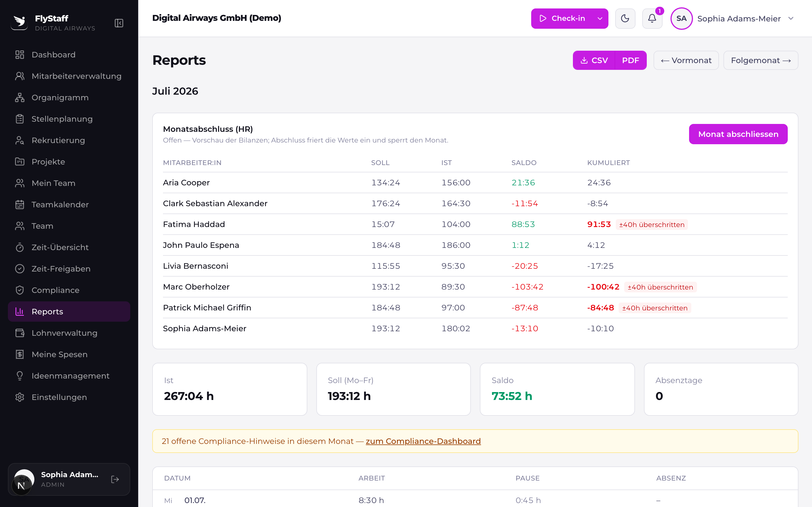Open the Einstellungen gear icon
Screen dimensions: 812x507
click(x=20, y=397)
